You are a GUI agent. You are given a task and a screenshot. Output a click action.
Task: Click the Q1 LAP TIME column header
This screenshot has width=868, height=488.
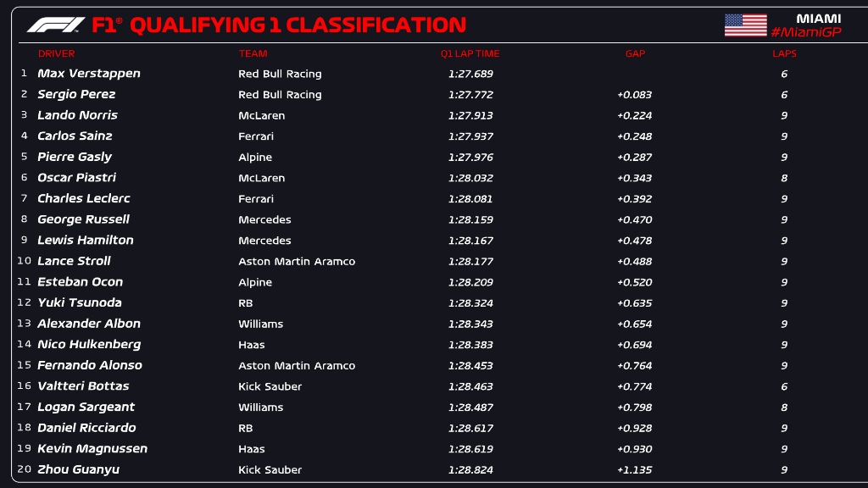click(470, 53)
